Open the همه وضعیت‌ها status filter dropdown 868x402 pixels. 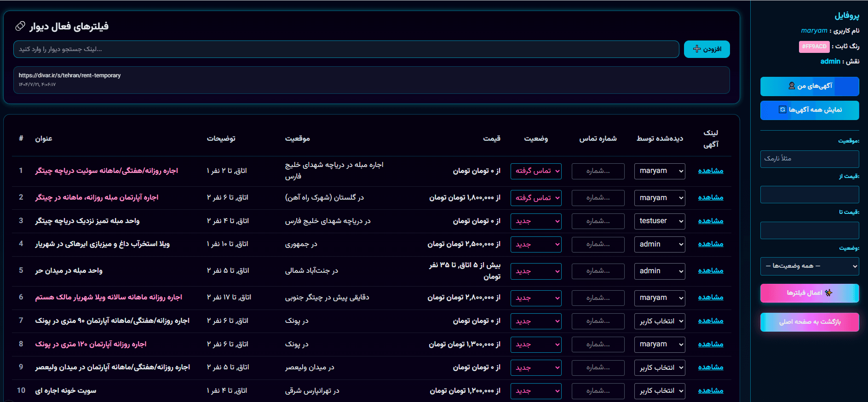pyautogui.click(x=809, y=266)
